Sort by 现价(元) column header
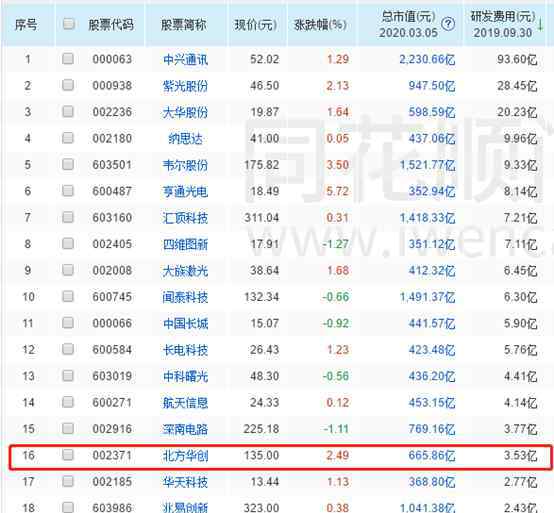This screenshot has height=513, width=554. [x=256, y=25]
